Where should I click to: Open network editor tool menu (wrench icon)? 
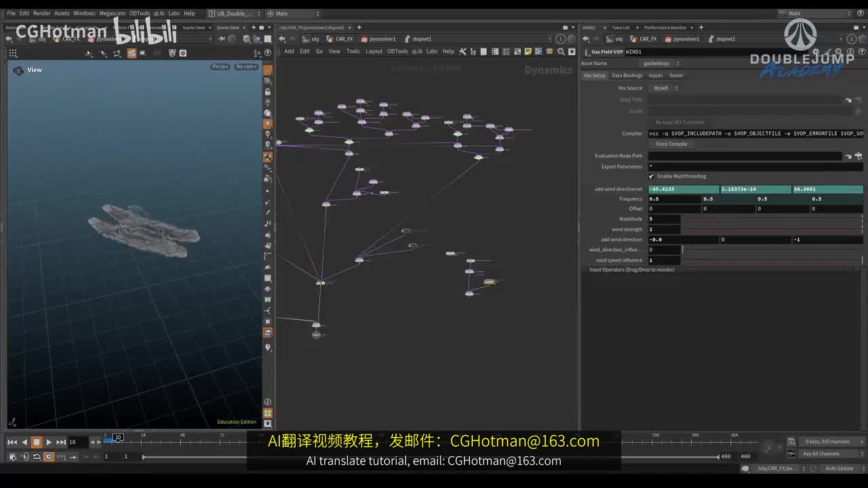(x=462, y=52)
